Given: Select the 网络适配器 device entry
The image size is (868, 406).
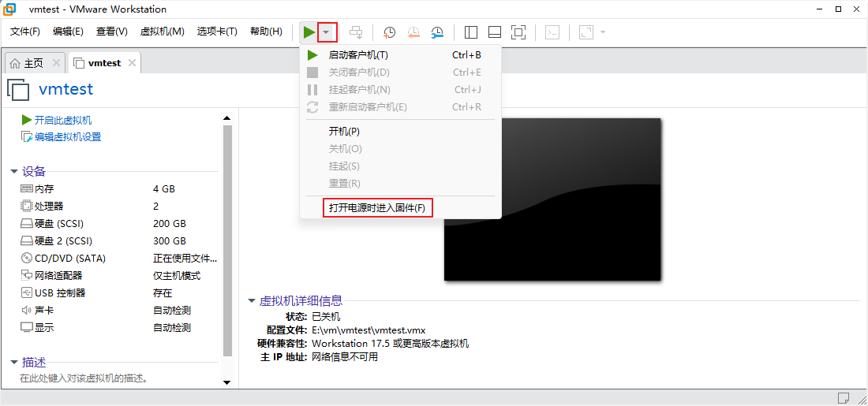Looking at the screenshot, I should click(x=58, y=276).
